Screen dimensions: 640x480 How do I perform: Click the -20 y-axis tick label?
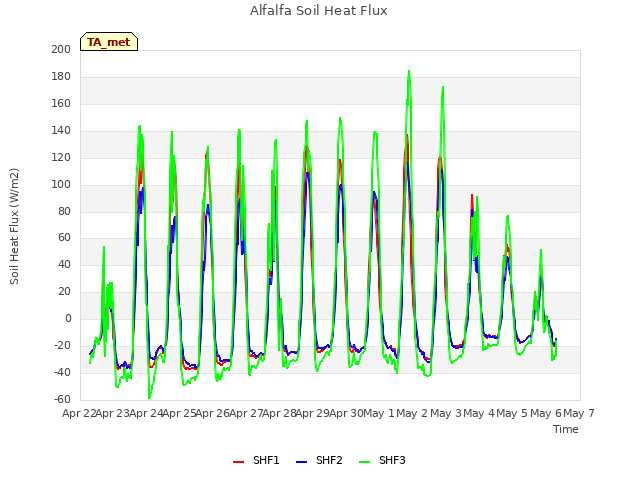tap(62, 345)
